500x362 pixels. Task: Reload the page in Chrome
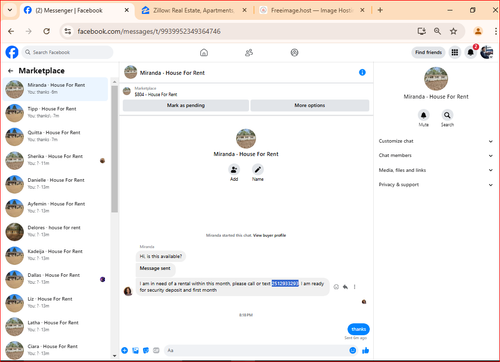(46, 31)
